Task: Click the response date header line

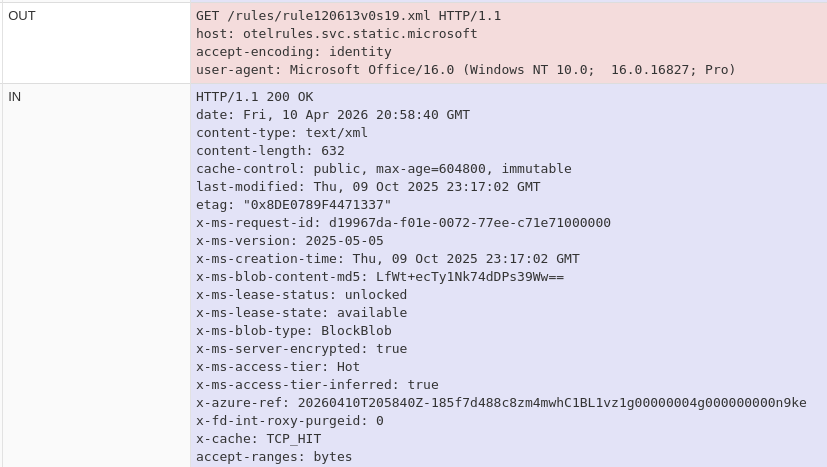Action: tap(332, 115)
